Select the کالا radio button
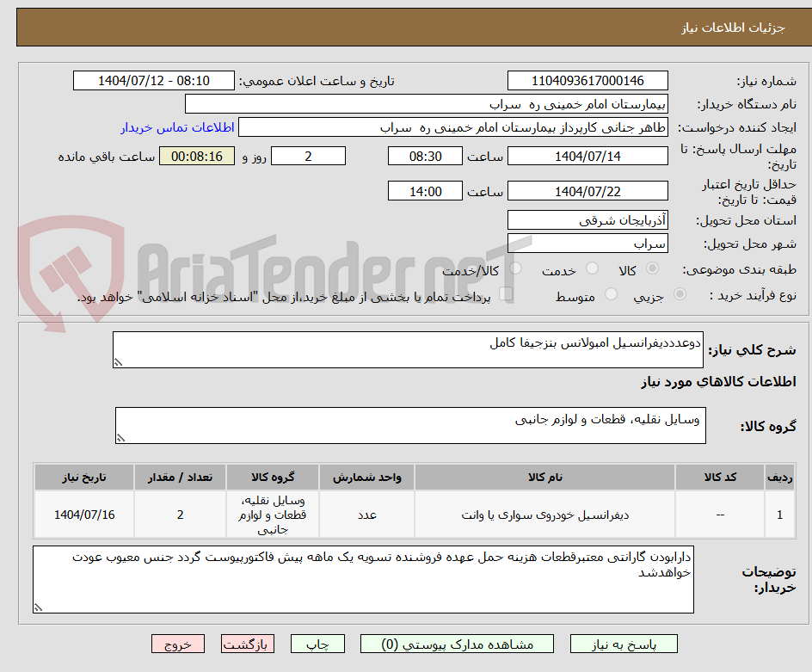The height and width of the screenshot is (672, 812). 651,267
